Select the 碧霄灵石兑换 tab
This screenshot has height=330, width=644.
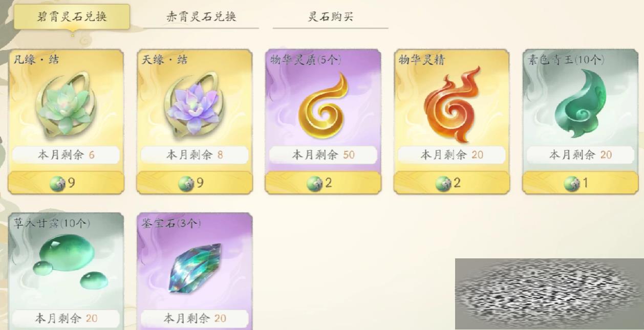pyautogui.click(x=72, y=17)
